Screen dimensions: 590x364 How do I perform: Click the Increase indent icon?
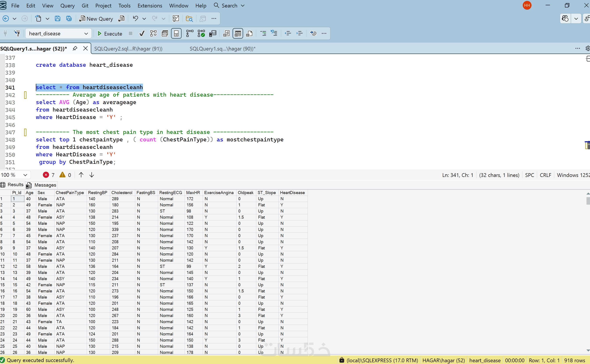click(299, 33)
